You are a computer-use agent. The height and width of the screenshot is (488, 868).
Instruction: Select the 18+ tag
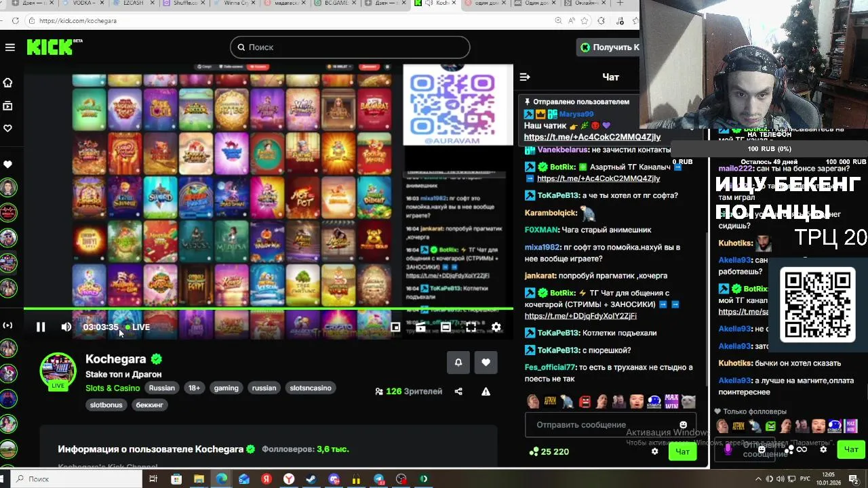[195, 388]
